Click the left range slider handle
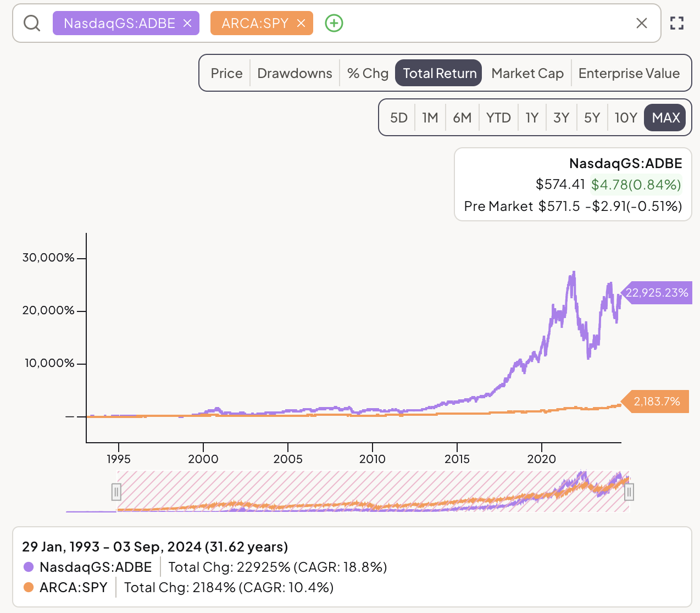700x613 pixels. click(116, 492)
